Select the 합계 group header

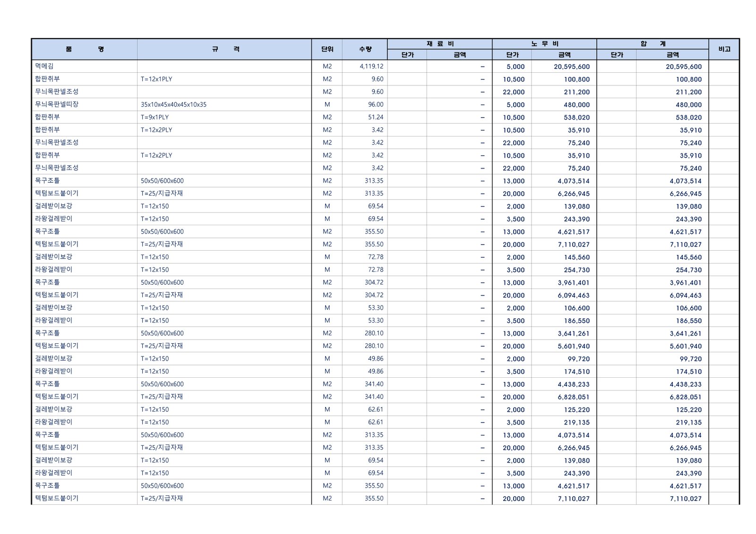pyautogui.click(x=653, y=44)
